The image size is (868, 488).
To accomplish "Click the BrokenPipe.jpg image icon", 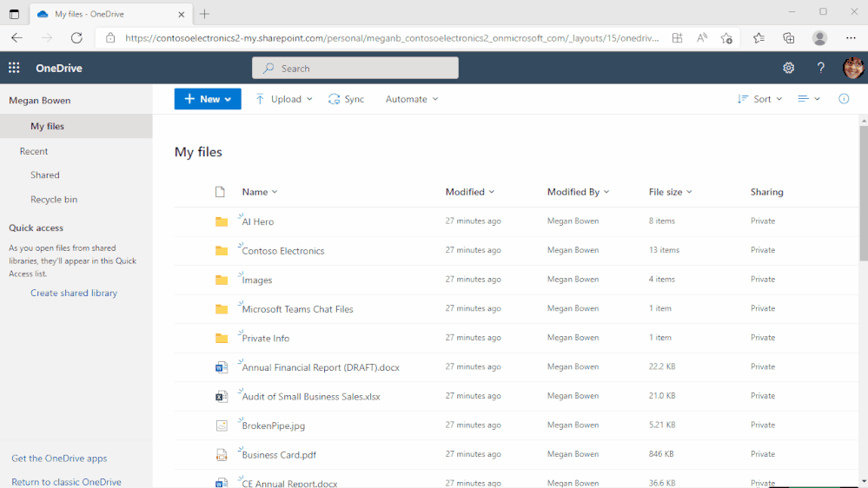I will pyautogui.click(x=222, y=425).
